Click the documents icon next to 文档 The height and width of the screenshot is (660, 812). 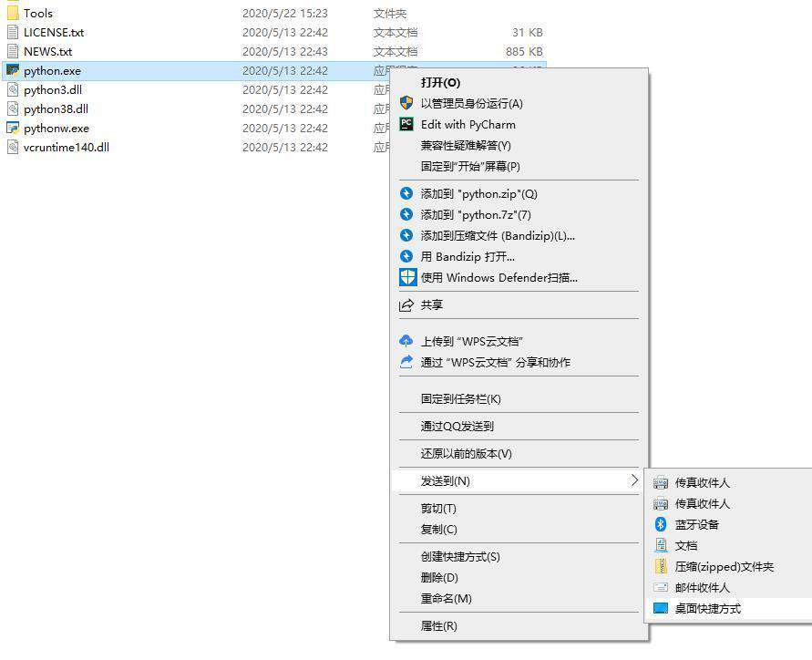point(661,545)
